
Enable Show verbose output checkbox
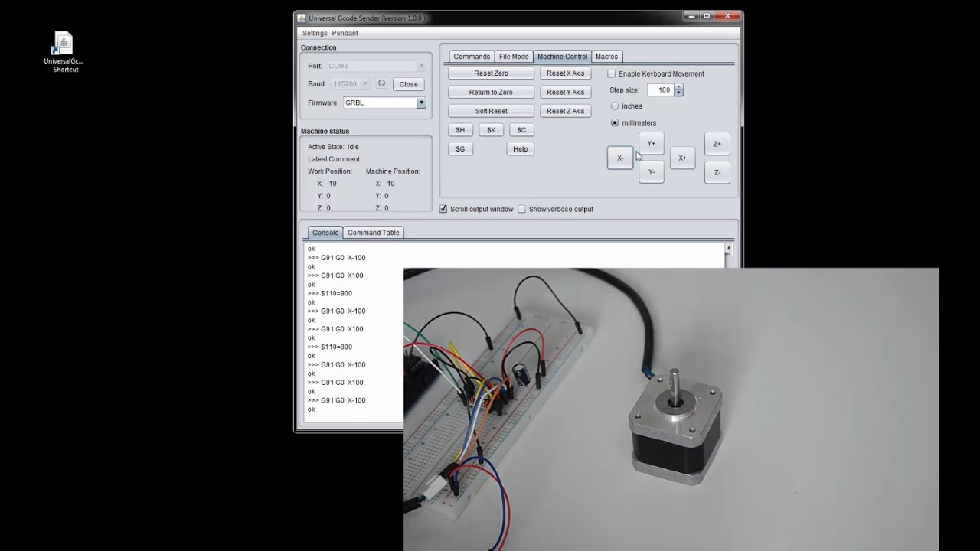pos(522,209)
